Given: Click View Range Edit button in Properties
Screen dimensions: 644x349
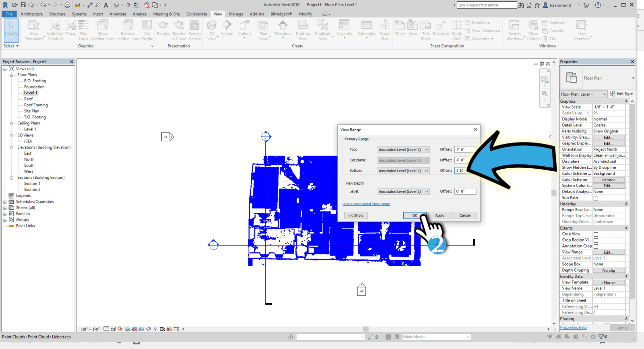Looking at the screenshot, I should (609, 252).
